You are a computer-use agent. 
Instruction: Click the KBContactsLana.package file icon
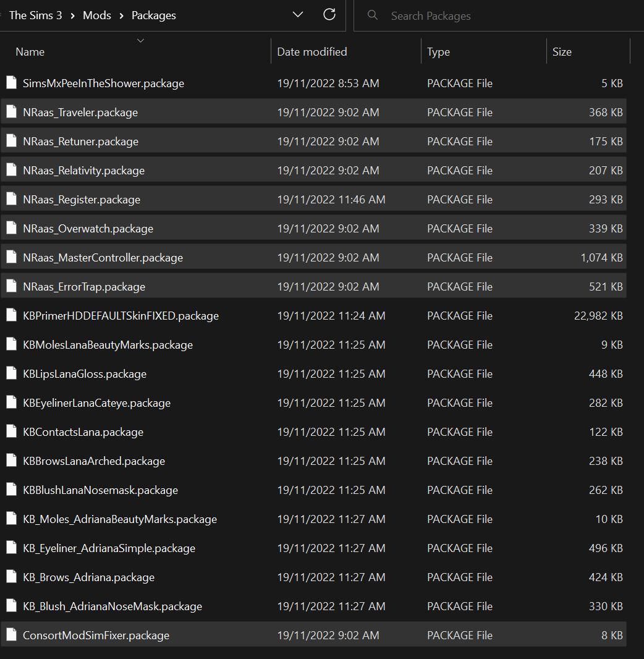(x=11, y=432)
